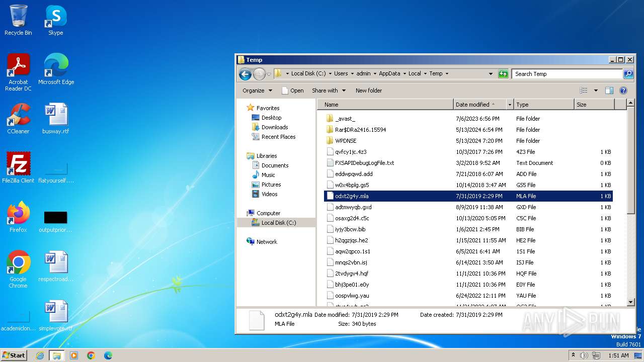Open Explorer help icon
Viewport: 644px width, 362px height.
click(623, 90)
